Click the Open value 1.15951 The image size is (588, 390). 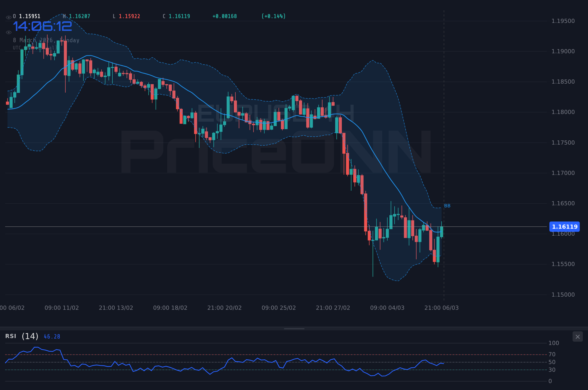tap(30, 16)
